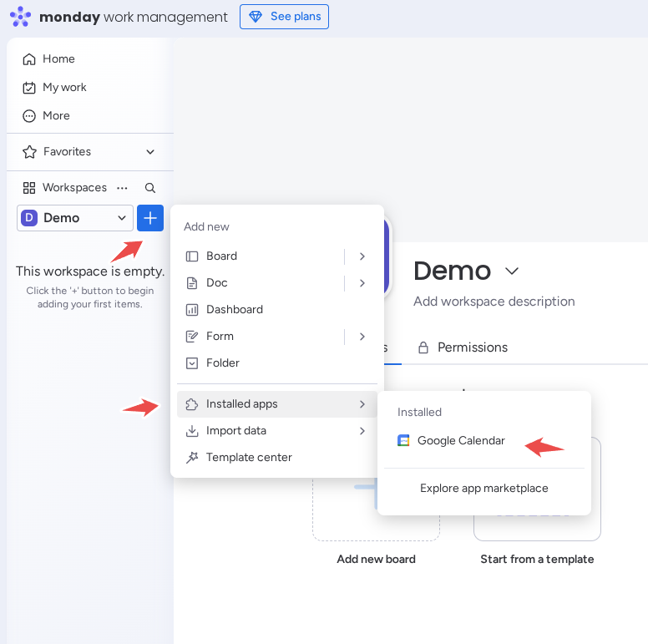Expand Board submenu arrow
Screen dimensions: 648x644
(362, 256)
